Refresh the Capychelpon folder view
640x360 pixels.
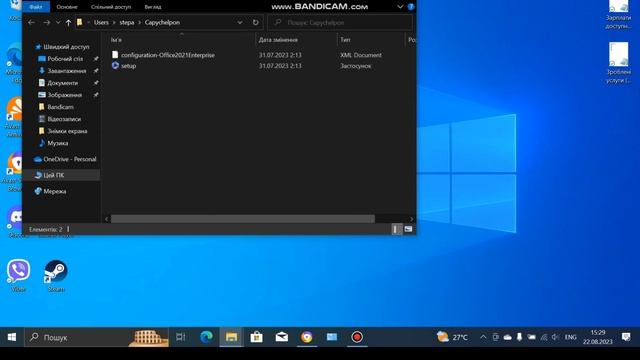pyautogui.click(x=256, y=22)
